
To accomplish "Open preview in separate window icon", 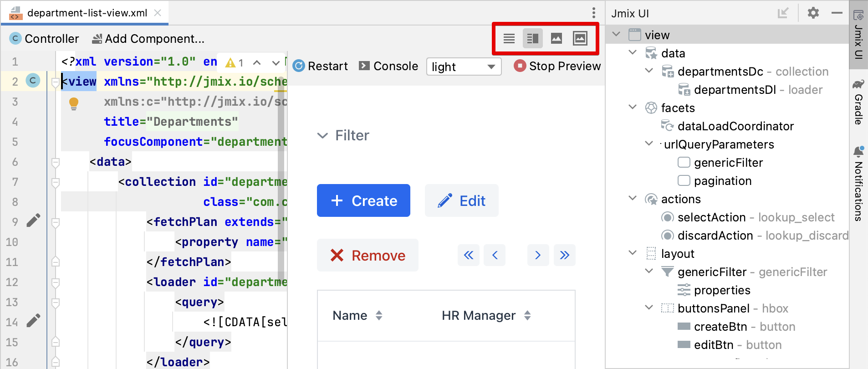I will (580, 38).
